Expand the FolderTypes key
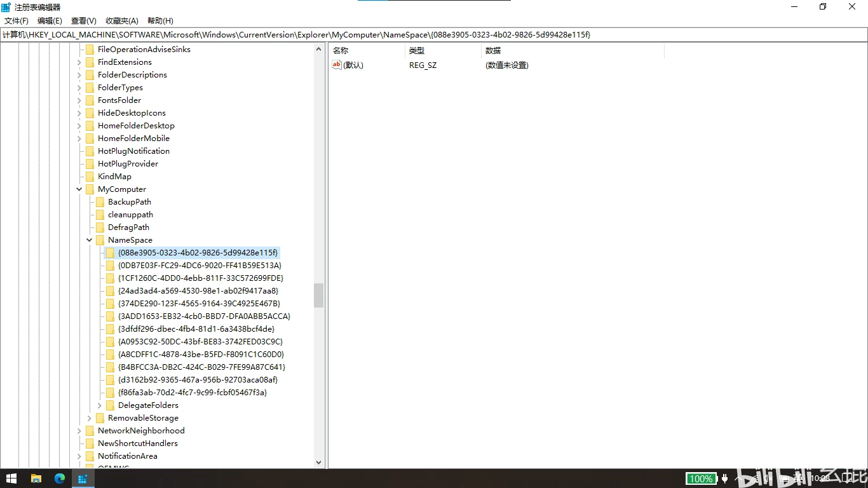Screen dimensions: 868x488 (x=79, y=88)
